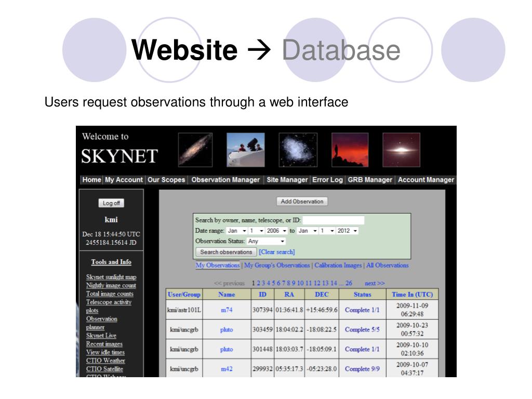This screenshot has height=399, width=532.
Task: Click the Clear search link
Action: click(277, 252)
